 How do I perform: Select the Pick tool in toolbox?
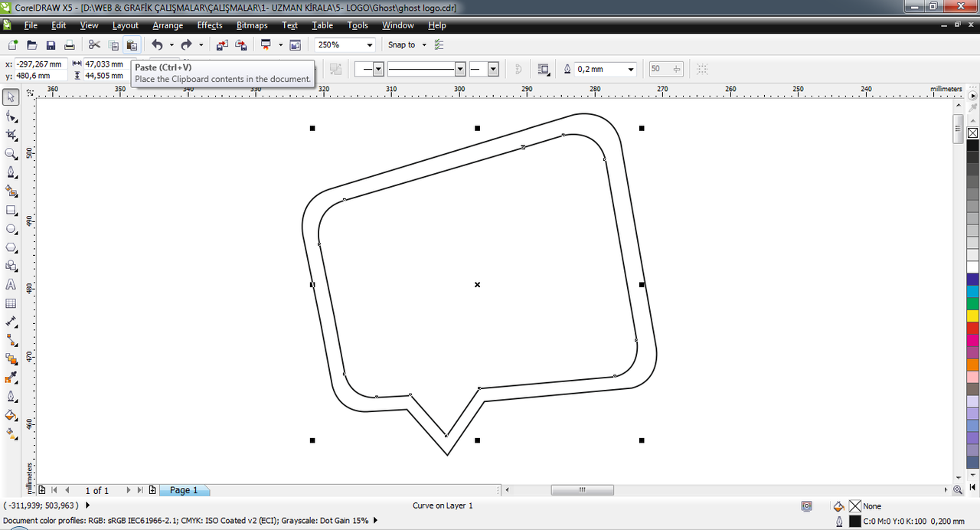point(11,97)
